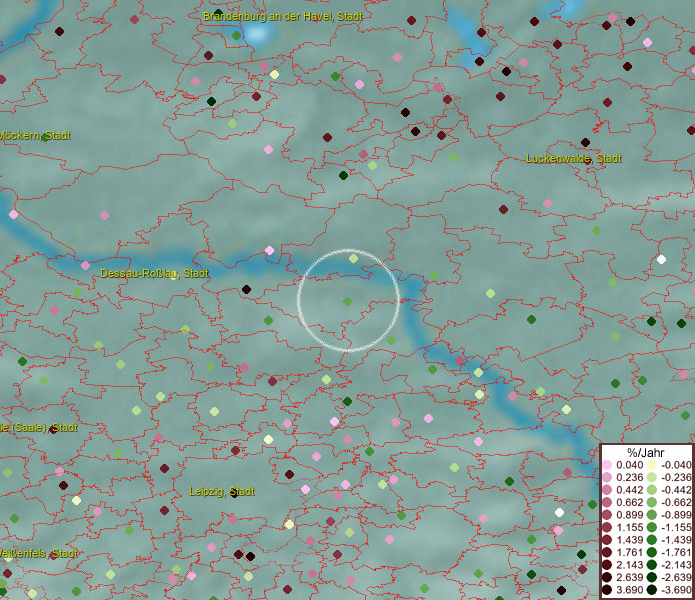
Task: Click the green point on the Möckern label
Action: [x=45, y=137]
